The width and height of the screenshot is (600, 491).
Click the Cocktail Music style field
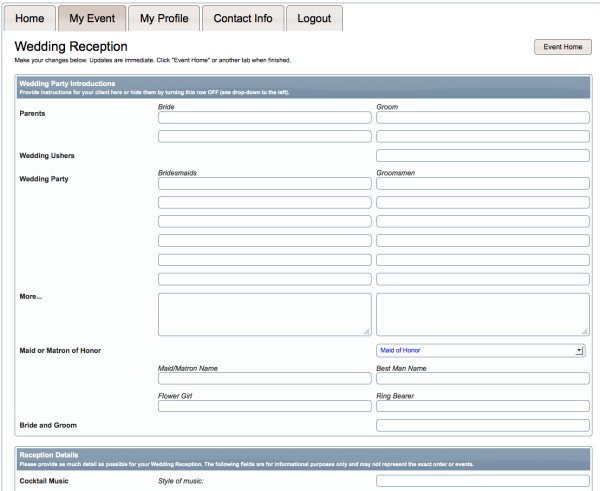[482, 481]
